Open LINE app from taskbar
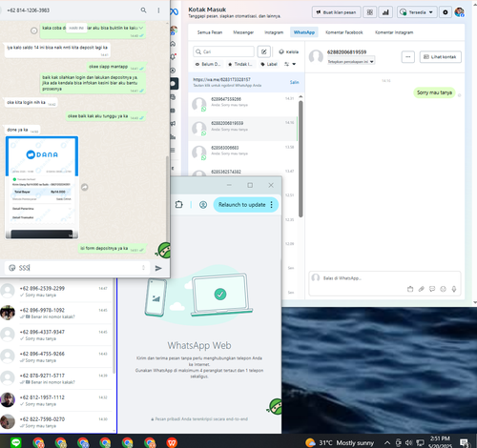477x448 pixels. click(16, 442)
